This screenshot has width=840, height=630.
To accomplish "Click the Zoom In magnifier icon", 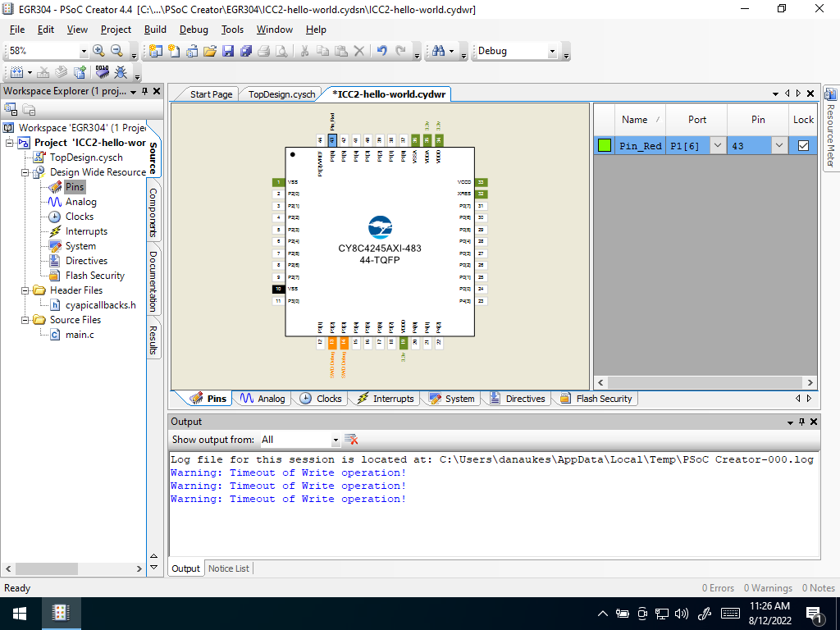I will (x=98, y=51).
